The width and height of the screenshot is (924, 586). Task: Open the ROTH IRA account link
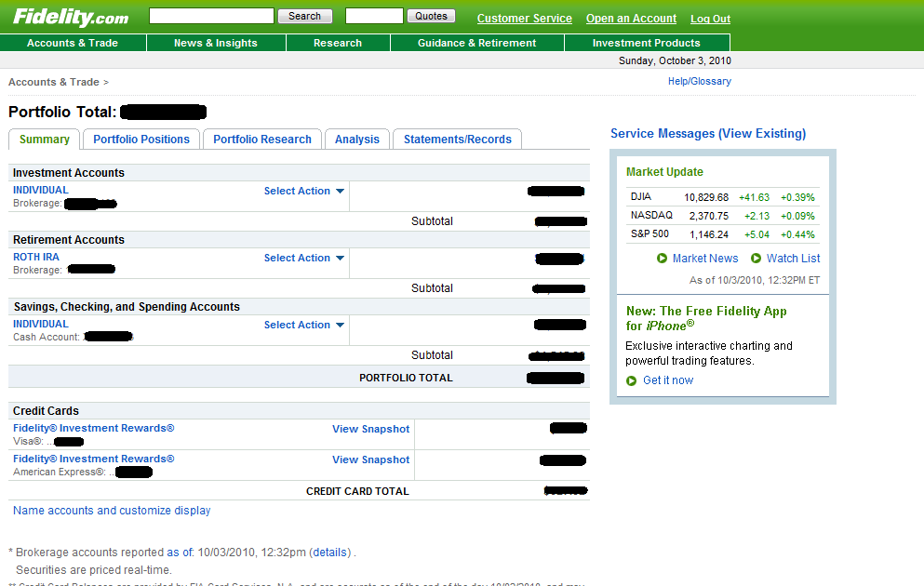(36, 257)
